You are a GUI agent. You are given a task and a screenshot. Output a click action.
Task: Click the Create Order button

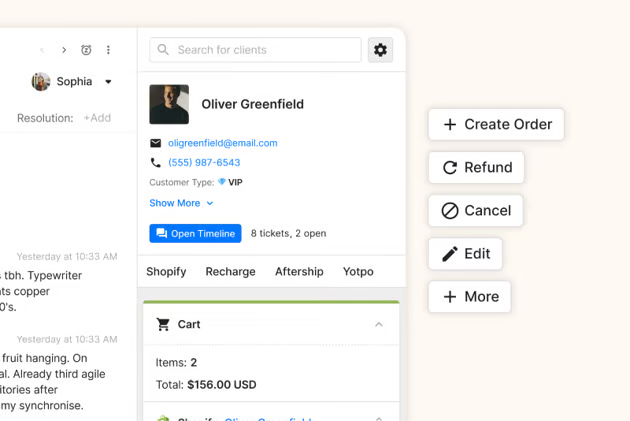click(496, 125)
